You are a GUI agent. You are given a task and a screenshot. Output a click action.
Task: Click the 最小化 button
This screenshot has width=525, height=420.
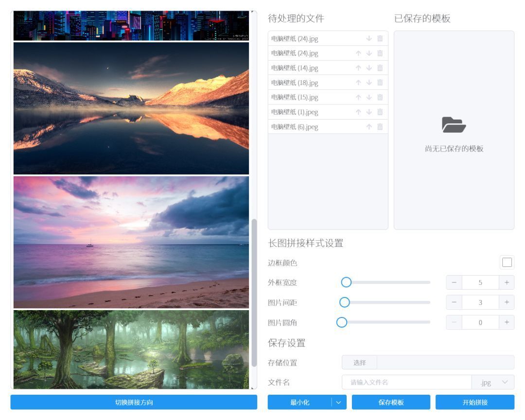(299, 402)
